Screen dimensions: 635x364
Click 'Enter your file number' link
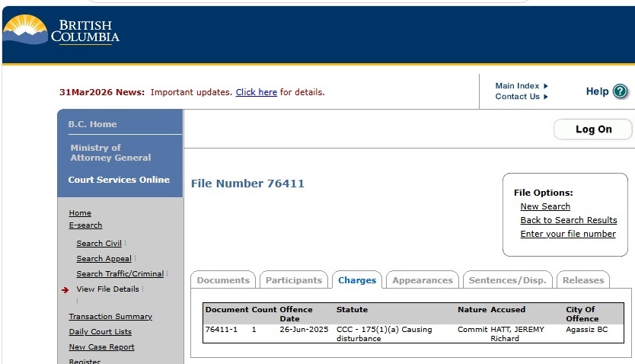coord(568,234)
